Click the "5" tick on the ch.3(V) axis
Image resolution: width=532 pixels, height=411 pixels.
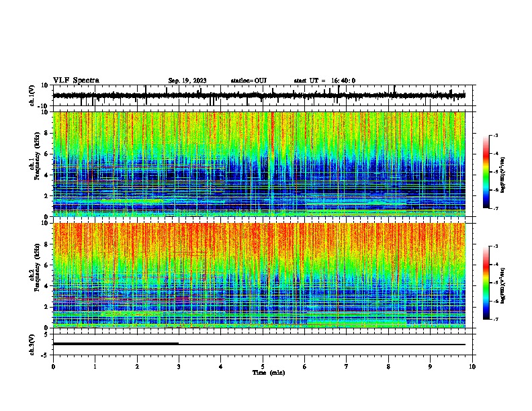point(46,334)
